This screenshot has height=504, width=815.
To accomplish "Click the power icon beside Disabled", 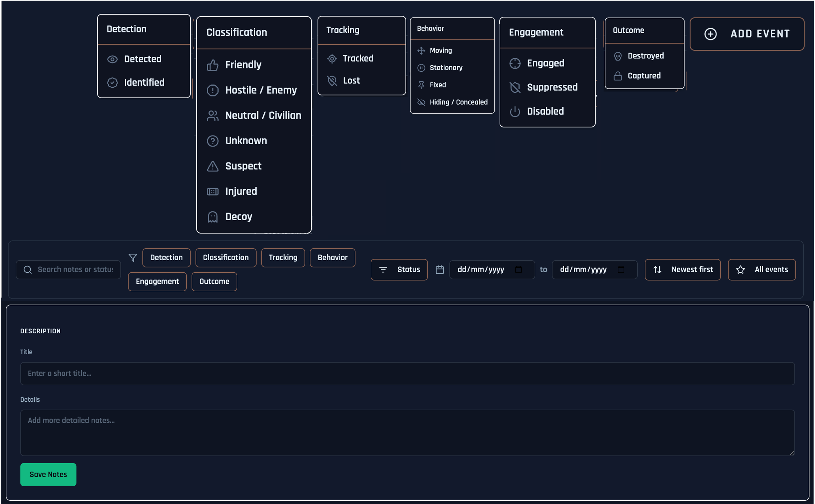I will 515,112.
